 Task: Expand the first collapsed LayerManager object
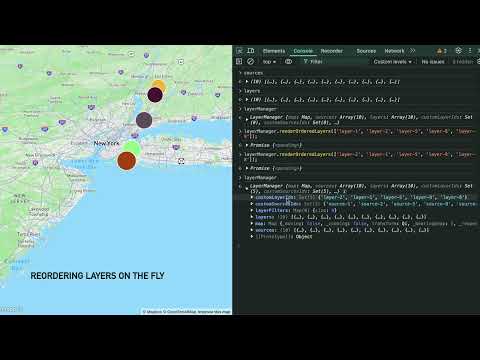(247, 119)
